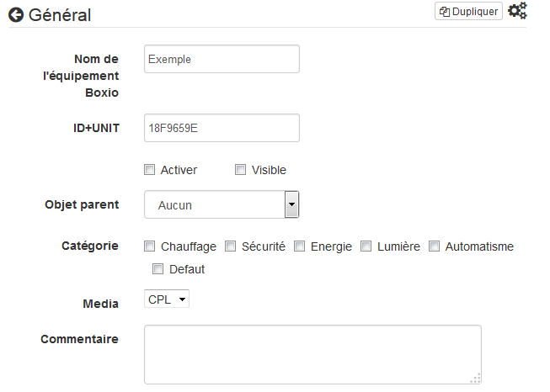Click the Général section heading
Screen dimensions: 550x392
click(x=60, y=15)
